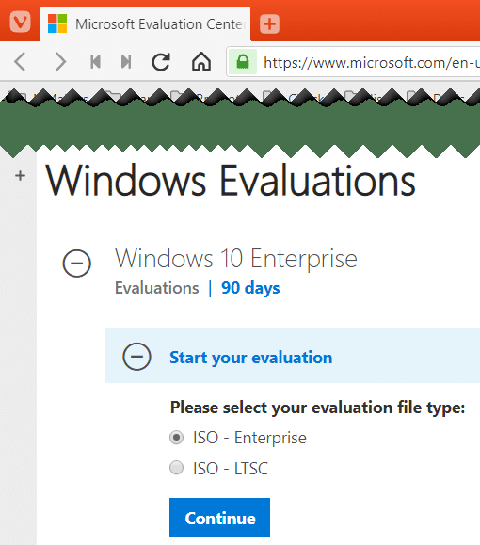This screenshot has height=545, width=480.
Task: Select the ISO - LTSC radio option
Action: [177, 467]
